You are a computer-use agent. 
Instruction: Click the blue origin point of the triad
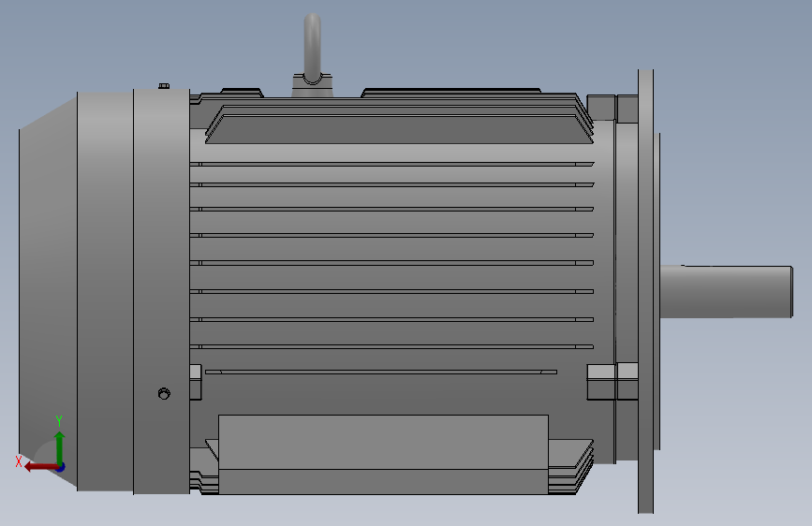(61, 467)
